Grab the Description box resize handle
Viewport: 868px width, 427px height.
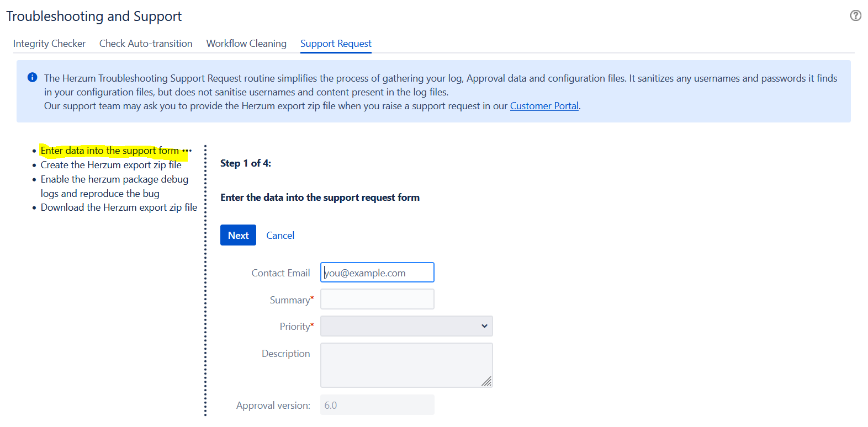486,381
